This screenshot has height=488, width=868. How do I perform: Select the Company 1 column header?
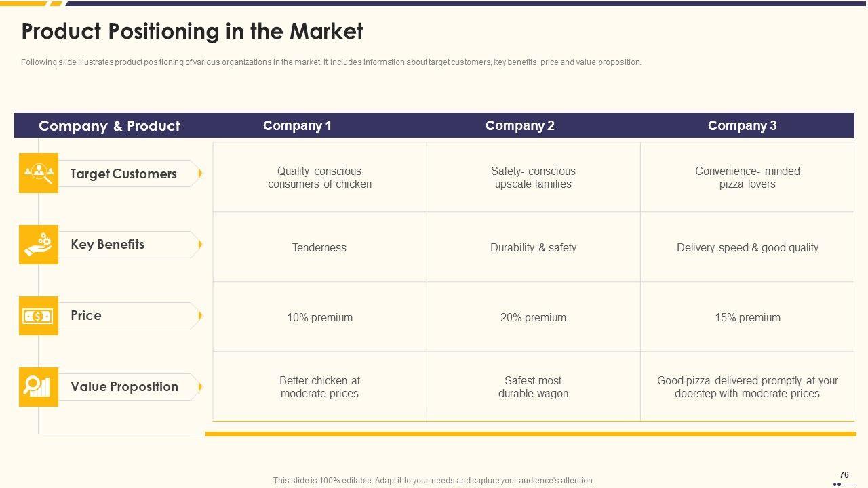point(297,126)
